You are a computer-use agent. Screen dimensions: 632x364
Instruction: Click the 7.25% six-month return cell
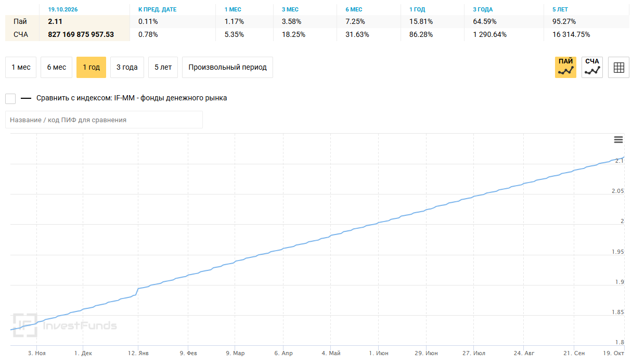[355, 22]
